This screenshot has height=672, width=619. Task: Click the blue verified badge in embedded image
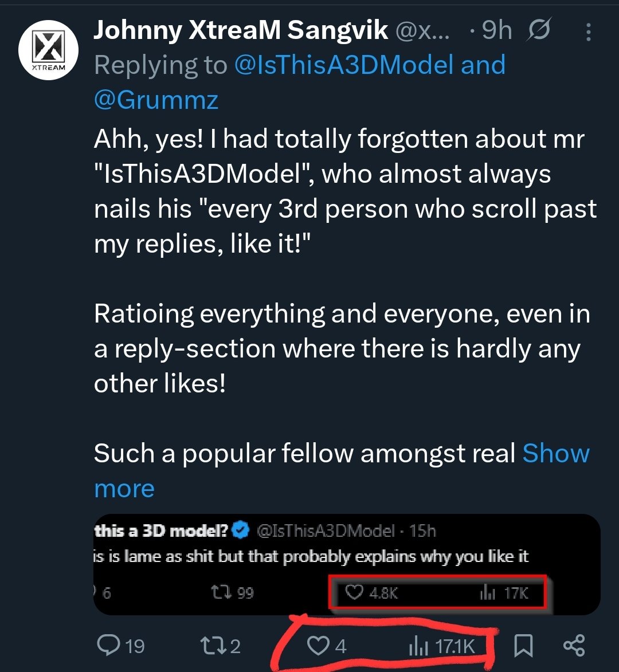click(241, 530)
